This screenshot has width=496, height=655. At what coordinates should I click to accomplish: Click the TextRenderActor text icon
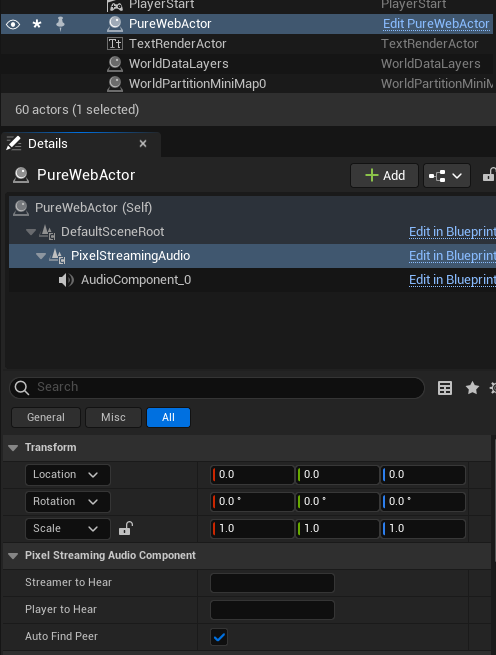114,44
